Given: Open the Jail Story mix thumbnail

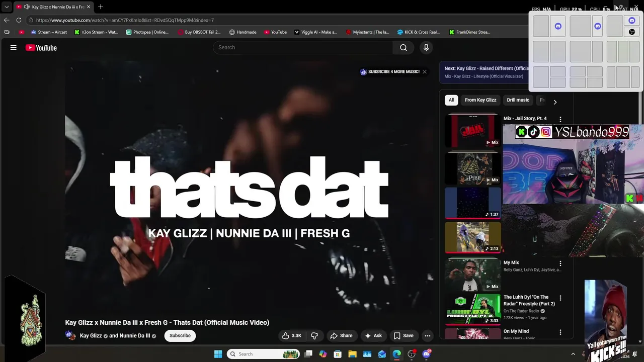Looking at the screenshot, I should coord(473,131).
